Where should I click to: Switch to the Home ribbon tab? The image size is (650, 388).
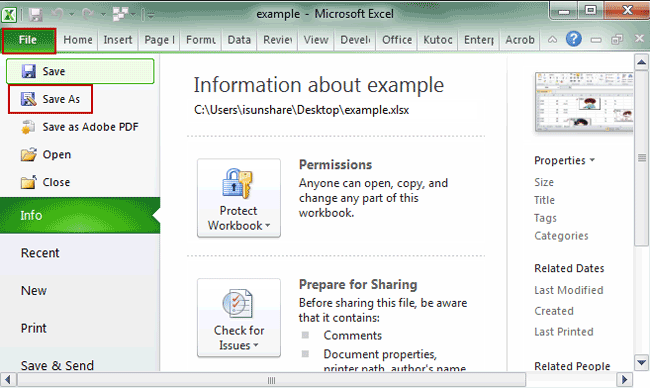point(78,40)
